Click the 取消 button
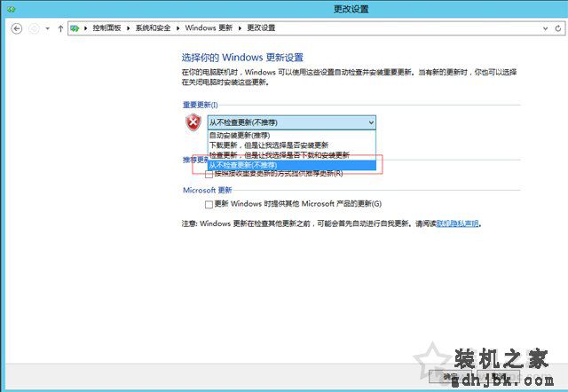This screenshot has width=568, height=392. (x=499, y=377)
